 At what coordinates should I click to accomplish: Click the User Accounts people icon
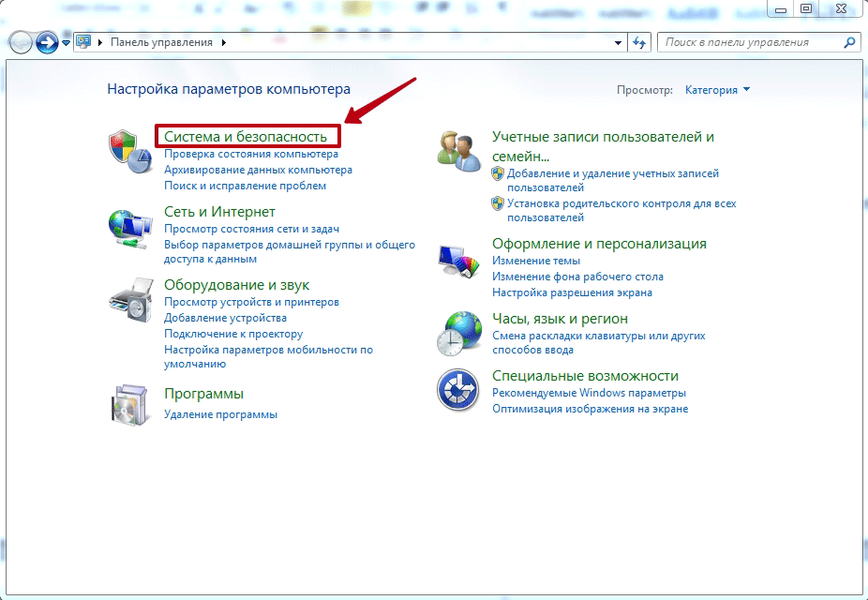click(459, 148)
